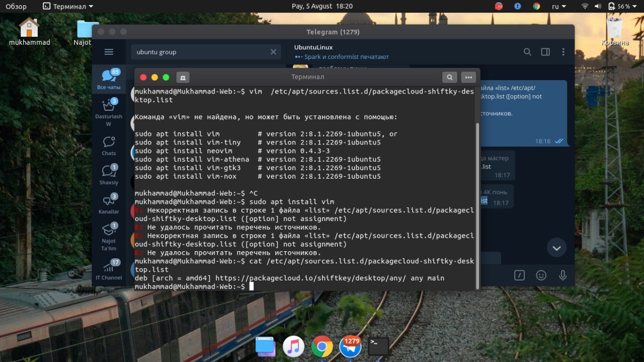Viewport: 644px width, 362px height.
Task: Click "sudo apt install vim-tiny" line
Action: [258, 142]
